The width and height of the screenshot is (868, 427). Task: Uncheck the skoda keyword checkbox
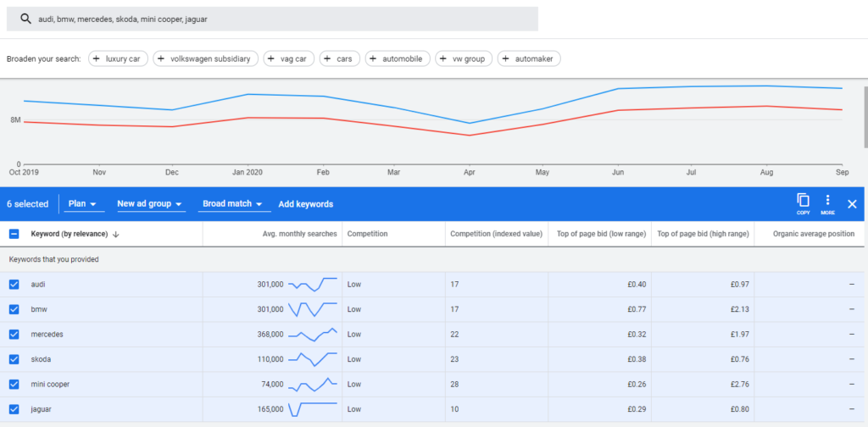tap(14, 359)
